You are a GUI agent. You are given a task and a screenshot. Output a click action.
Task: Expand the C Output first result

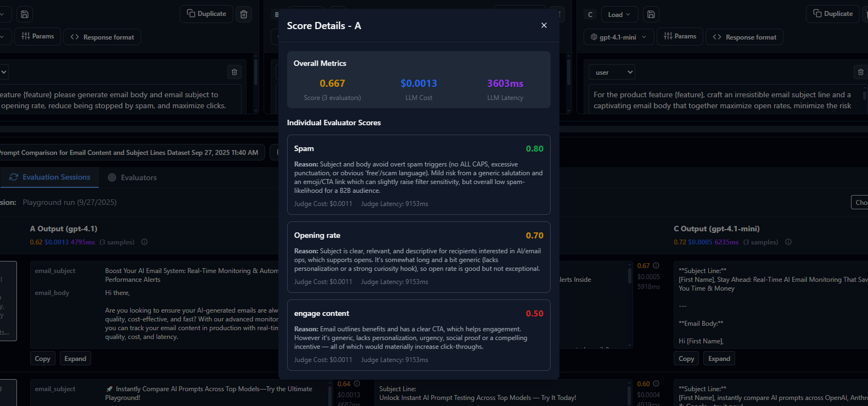click(x=719, y=358)
